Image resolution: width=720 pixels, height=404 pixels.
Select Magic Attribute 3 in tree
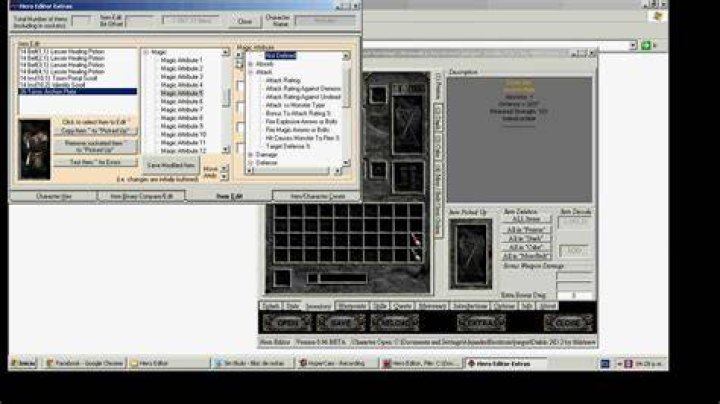pyautogui.click(x=181, y=77)
